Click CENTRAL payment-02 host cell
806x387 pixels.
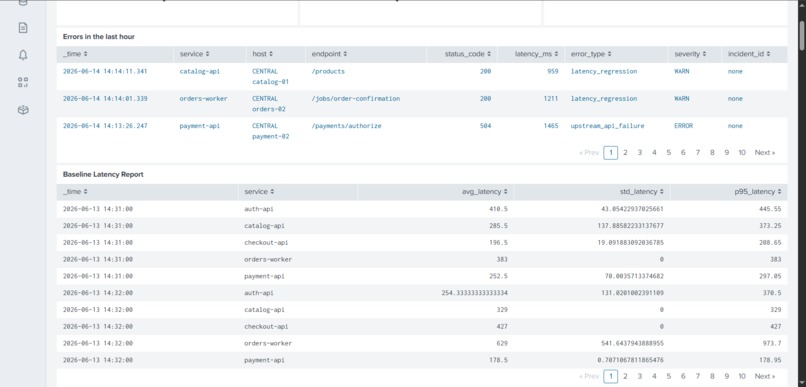point(270,131)
